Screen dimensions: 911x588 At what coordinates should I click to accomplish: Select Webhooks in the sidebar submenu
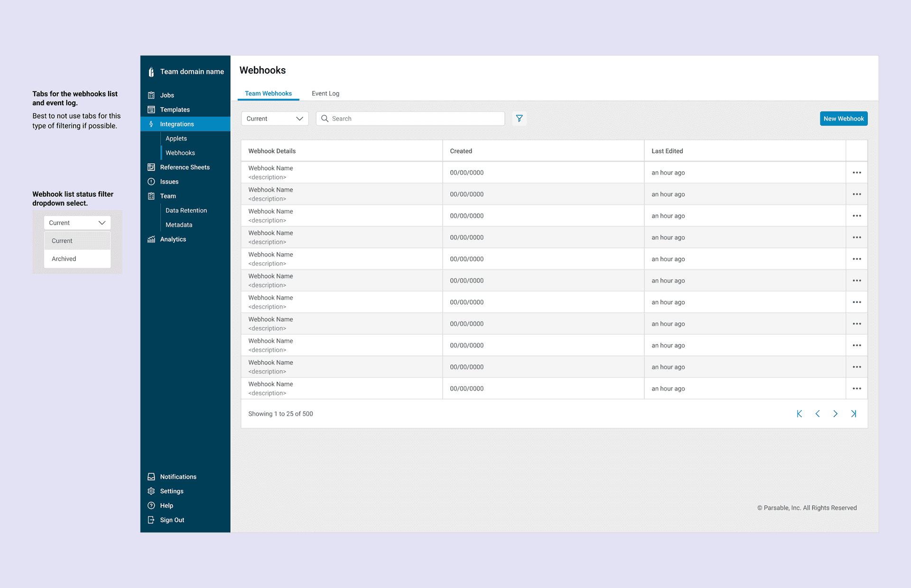tap(180, 153)
